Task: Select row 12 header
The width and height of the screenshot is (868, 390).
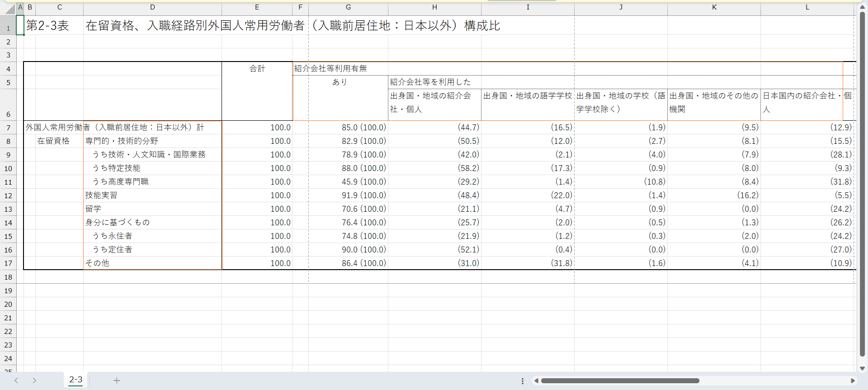Action: pos(8,195)
